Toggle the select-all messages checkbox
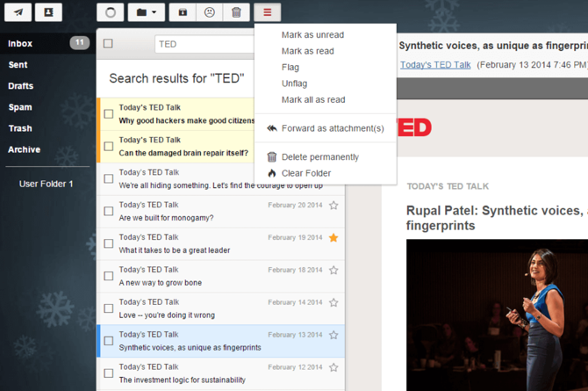This screenshot has width=588, height=391. (108, 44)
